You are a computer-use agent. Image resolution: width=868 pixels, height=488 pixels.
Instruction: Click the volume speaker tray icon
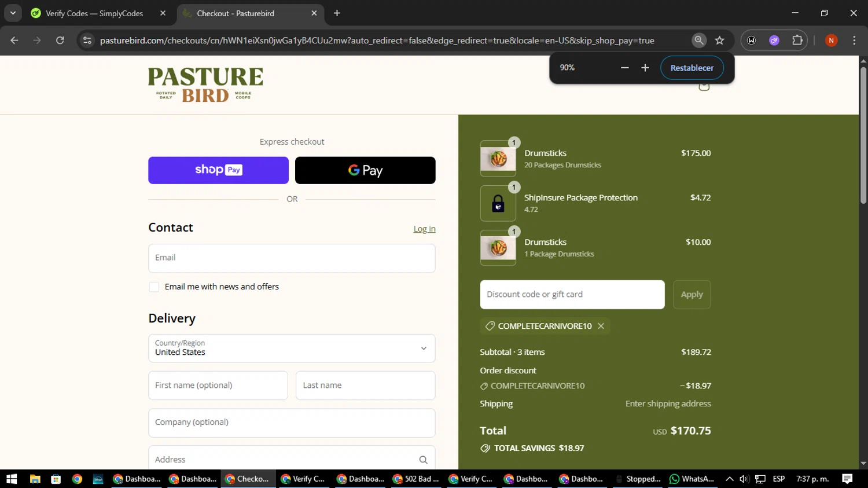pyautogui.click(x=744, y=479)
